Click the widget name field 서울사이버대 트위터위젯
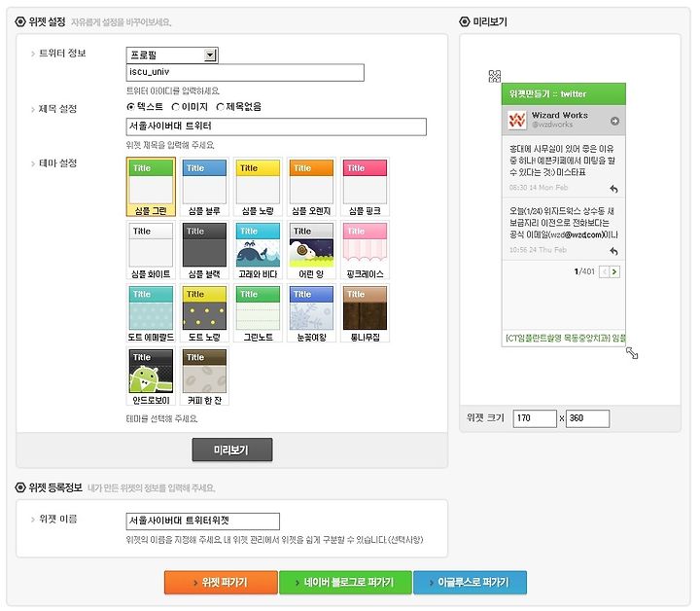The height and width of the screenshot is (611, 700). coord(203,521)
